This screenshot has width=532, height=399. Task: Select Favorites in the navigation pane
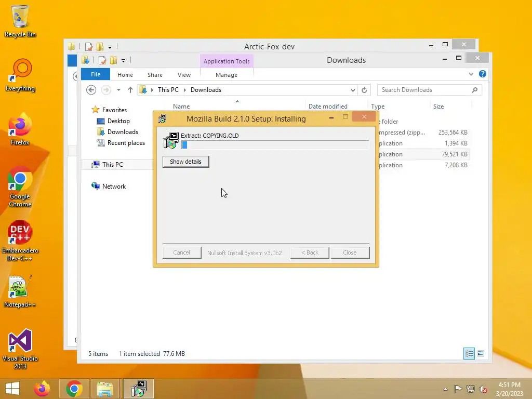[x=114, y=110]
